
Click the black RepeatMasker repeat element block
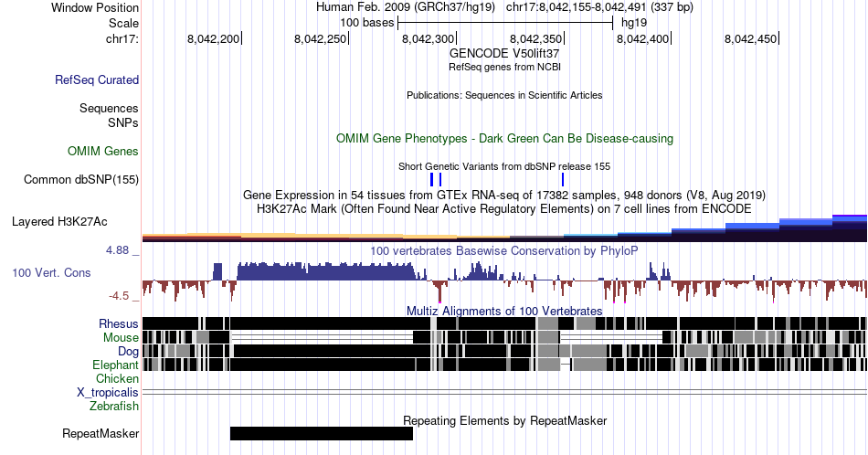[322, 433]
